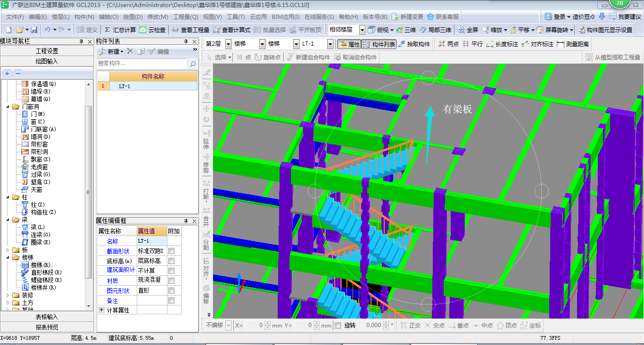Click the 搜索构件 search input field
This screenshot has height=345, width=644.
point(142,64)
